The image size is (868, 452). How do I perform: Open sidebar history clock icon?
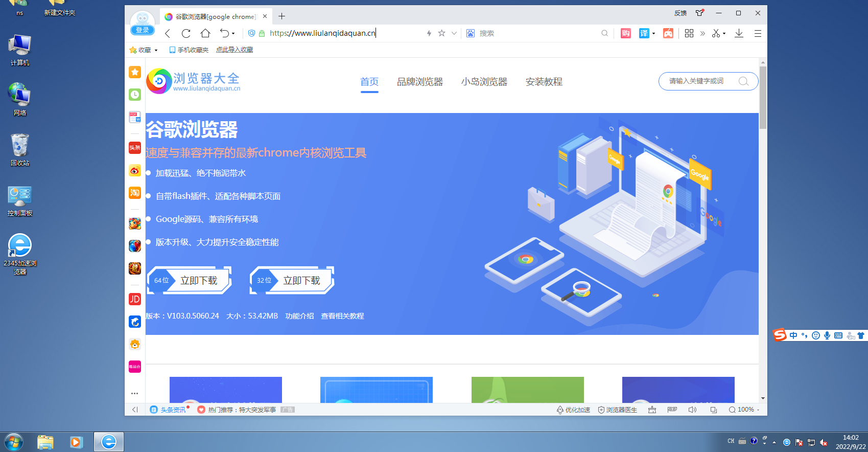pyautogui.click(x=135, y=95)
